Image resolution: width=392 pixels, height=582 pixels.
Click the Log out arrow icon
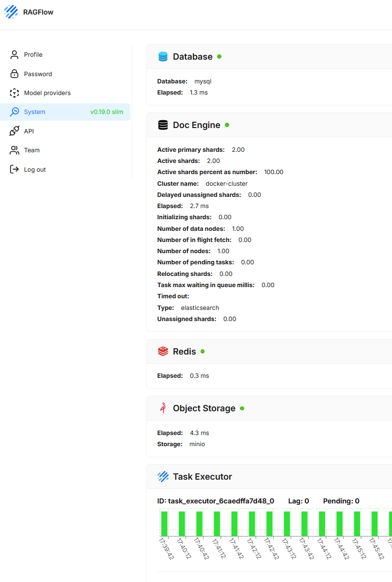click(x=15, y=170)
